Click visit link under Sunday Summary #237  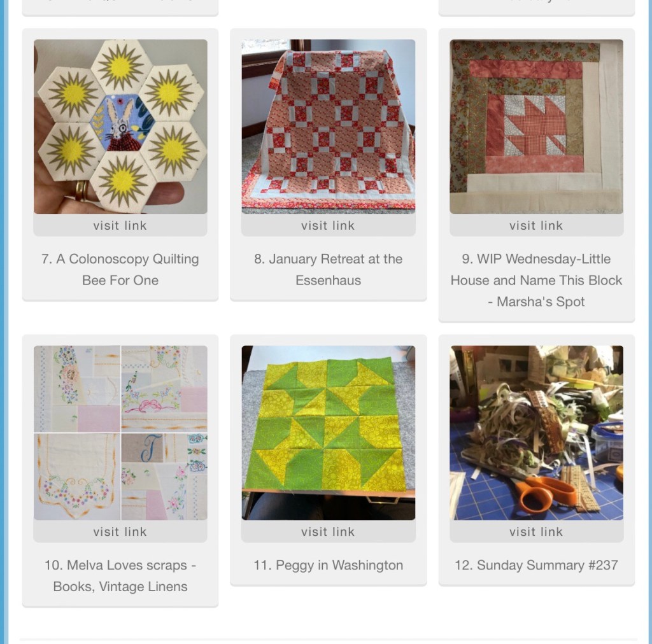(x=536, y=531)
